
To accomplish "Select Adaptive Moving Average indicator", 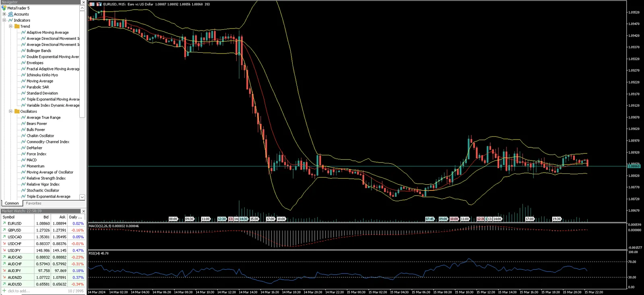I will coord(47,33).
